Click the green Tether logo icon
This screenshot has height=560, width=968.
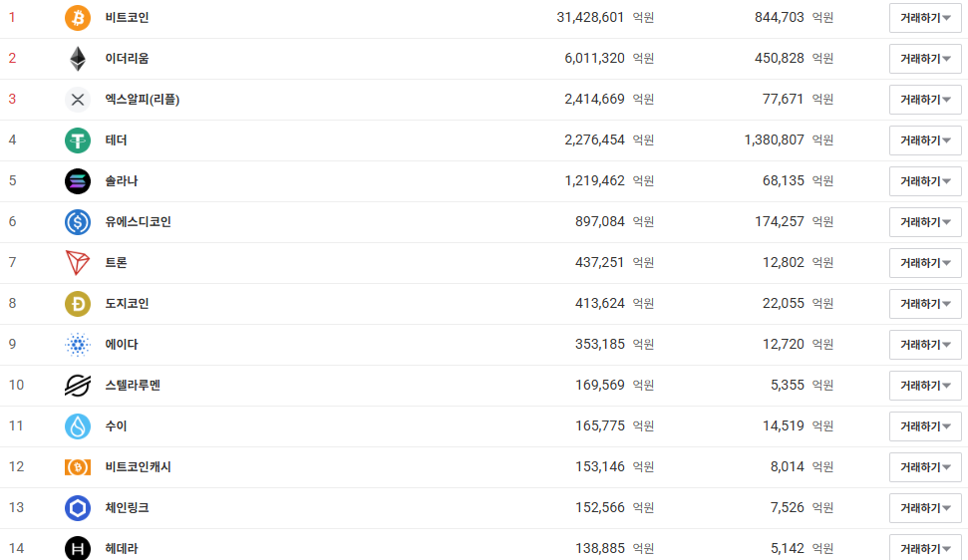coord(77,140)
